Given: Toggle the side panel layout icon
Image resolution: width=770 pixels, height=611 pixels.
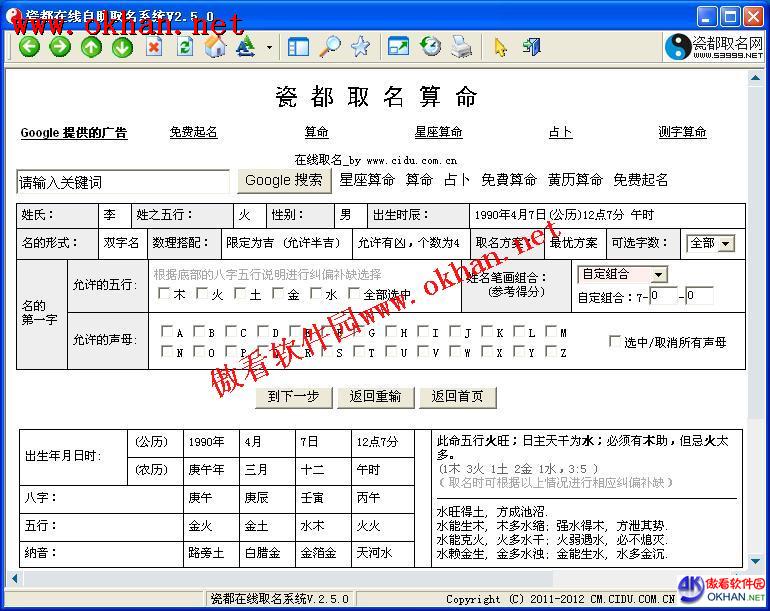Looking at the screenshot, I should coord(298,47).
